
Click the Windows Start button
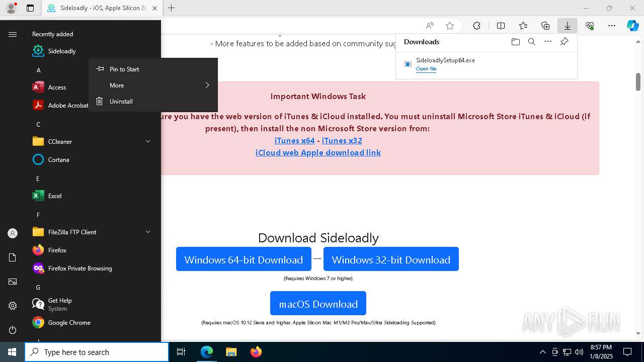12,352
